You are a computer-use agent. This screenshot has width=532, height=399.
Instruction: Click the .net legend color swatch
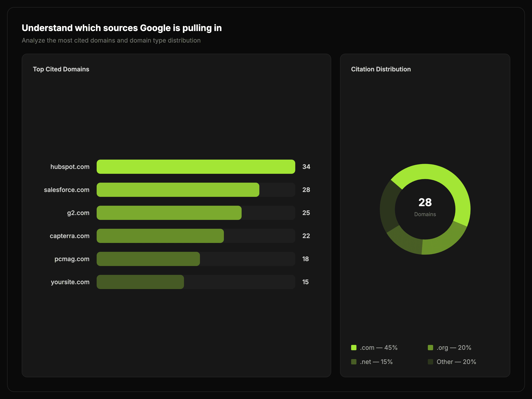coord(354,362)
